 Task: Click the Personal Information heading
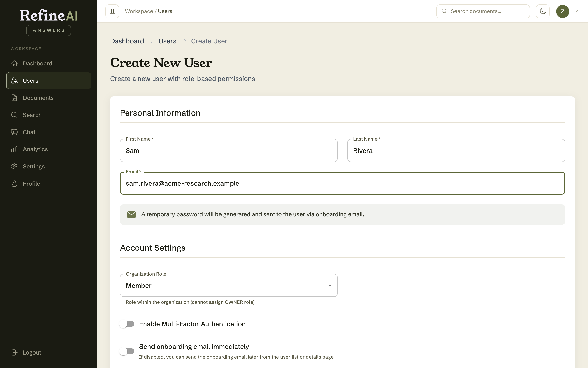pyautogui.click(x=160, y=113)
